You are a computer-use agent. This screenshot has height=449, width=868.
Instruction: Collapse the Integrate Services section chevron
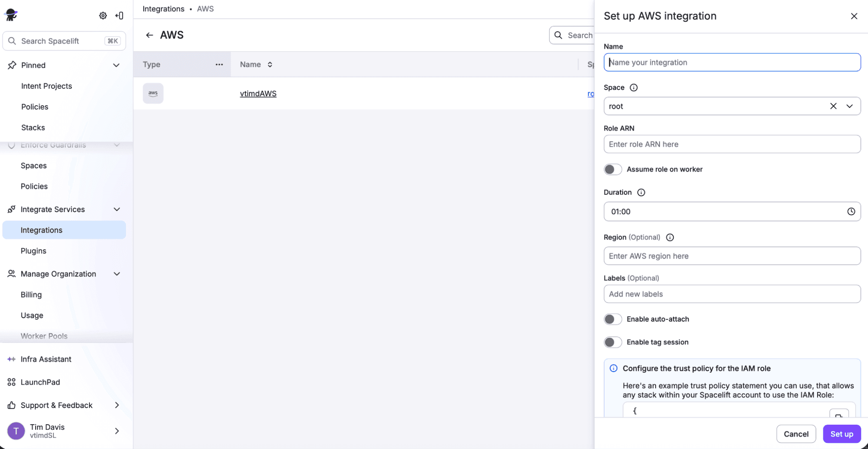pyautogui.click(x=117, y=209)
